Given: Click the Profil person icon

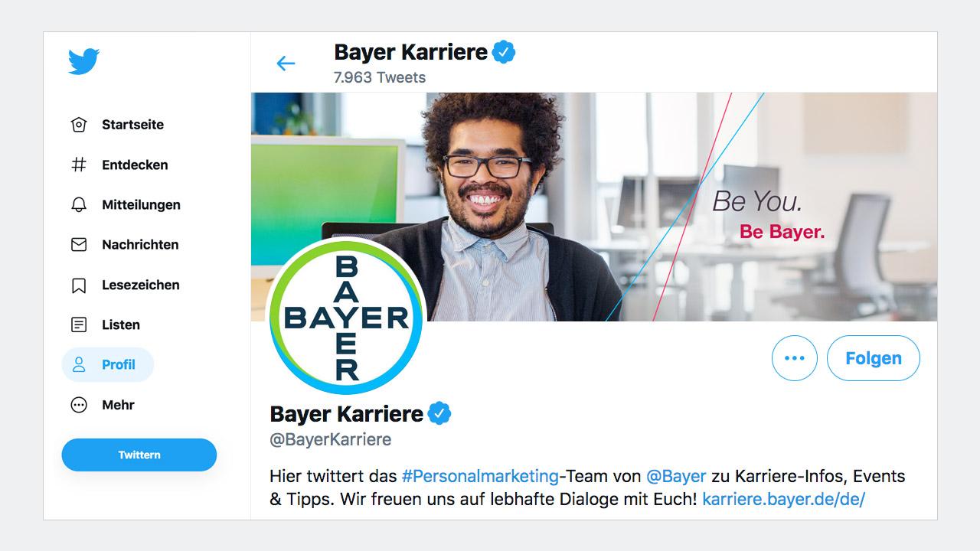Looking at the screenshot, I should click(x=79, y=364).
